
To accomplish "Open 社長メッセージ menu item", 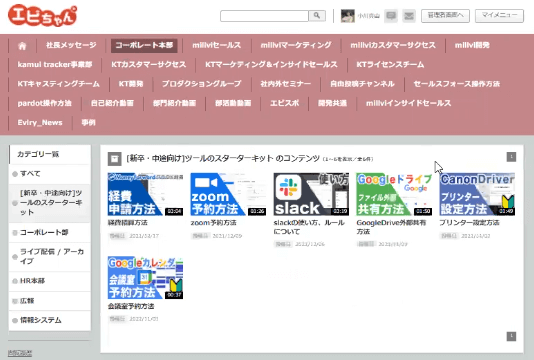I will [71, 45].
